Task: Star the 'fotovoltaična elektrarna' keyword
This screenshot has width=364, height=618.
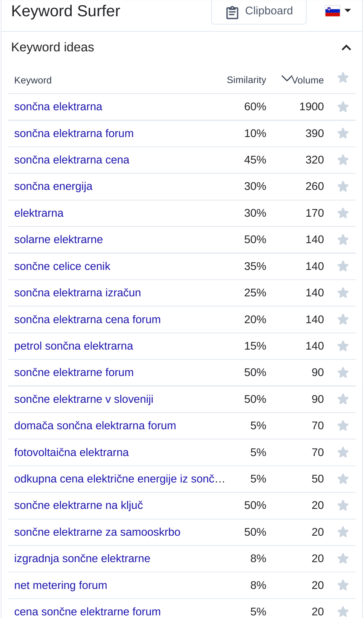Action: pos(343,452)
